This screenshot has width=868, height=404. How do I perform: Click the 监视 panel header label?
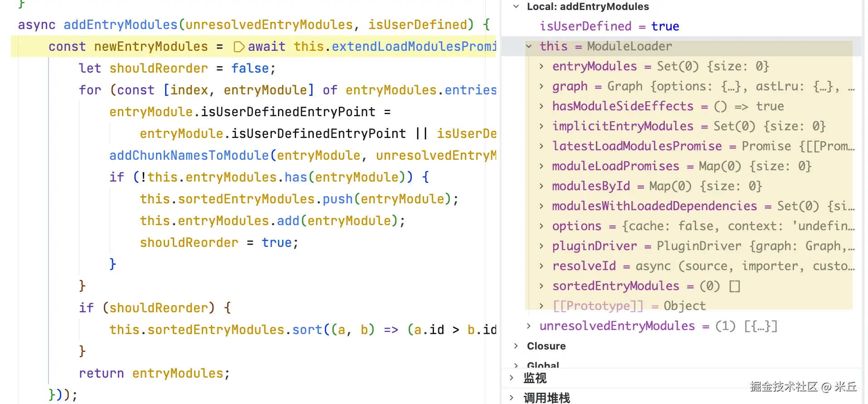click(535, 378)
